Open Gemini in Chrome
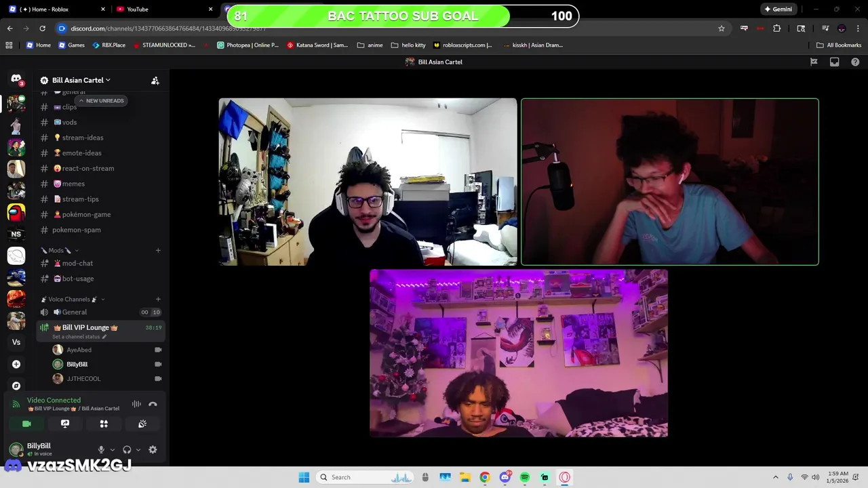 coord(778,9)
